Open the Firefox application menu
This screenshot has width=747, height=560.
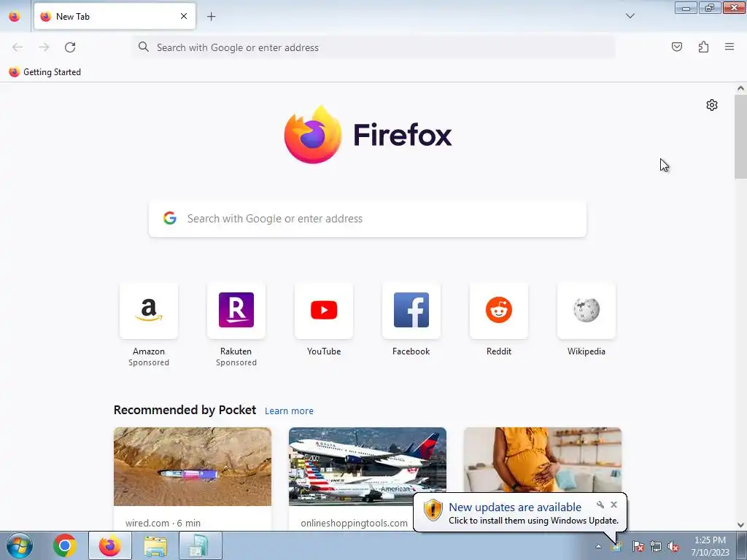pyautogui.click(x=729, y=47)
